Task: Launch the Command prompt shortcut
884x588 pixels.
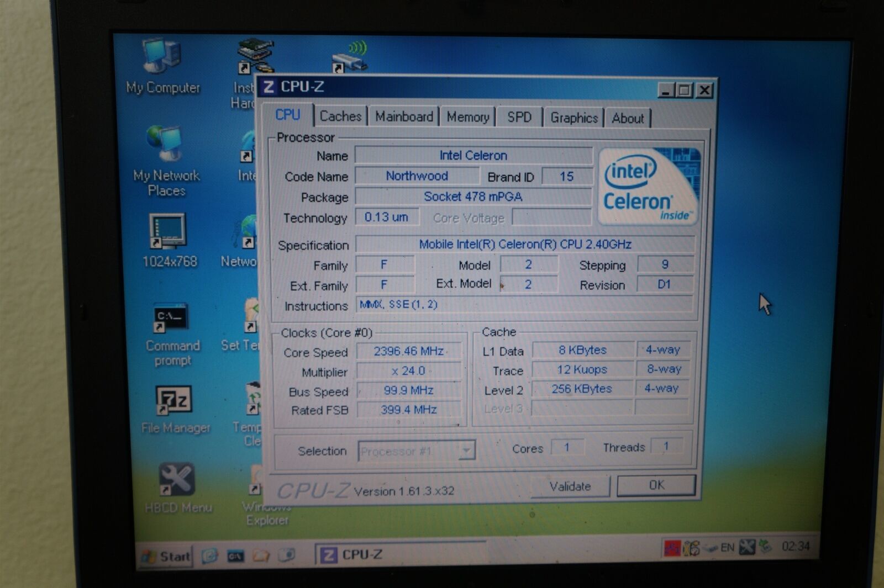Action: 171,335
